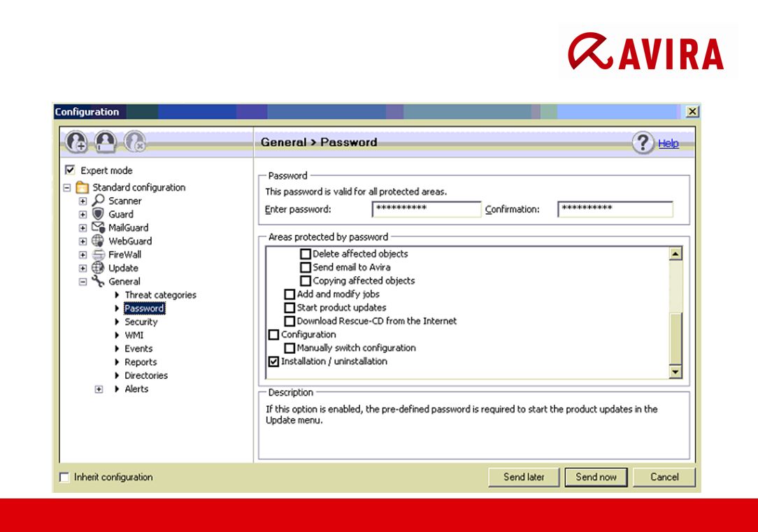
Task: Expand the MailGuard tree node
Action: (x=83, y=228)
